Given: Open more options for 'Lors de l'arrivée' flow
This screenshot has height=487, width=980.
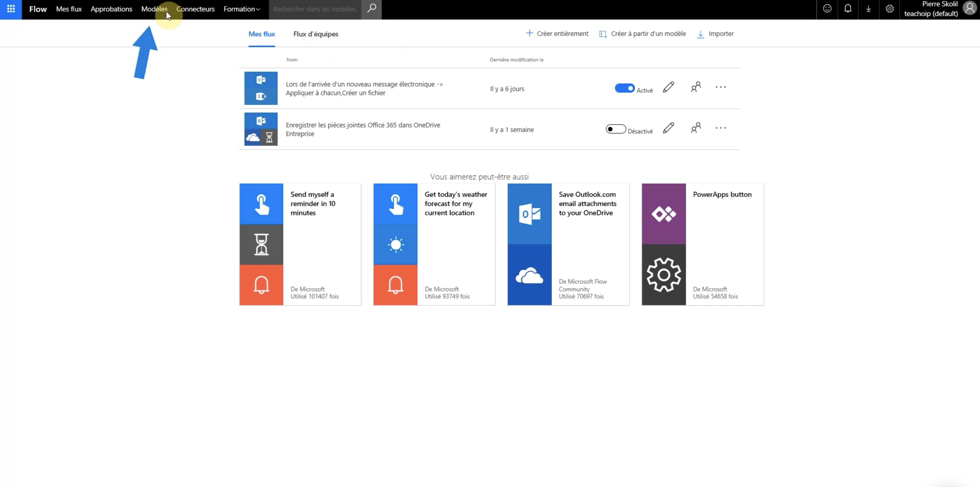Looking at the screenshot, I should (x=721, y=87).
